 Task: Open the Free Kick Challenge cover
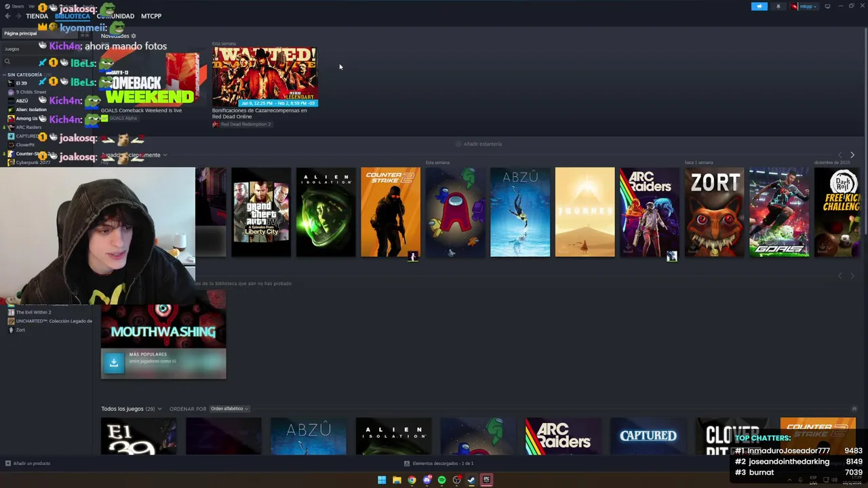coord(837,212)
